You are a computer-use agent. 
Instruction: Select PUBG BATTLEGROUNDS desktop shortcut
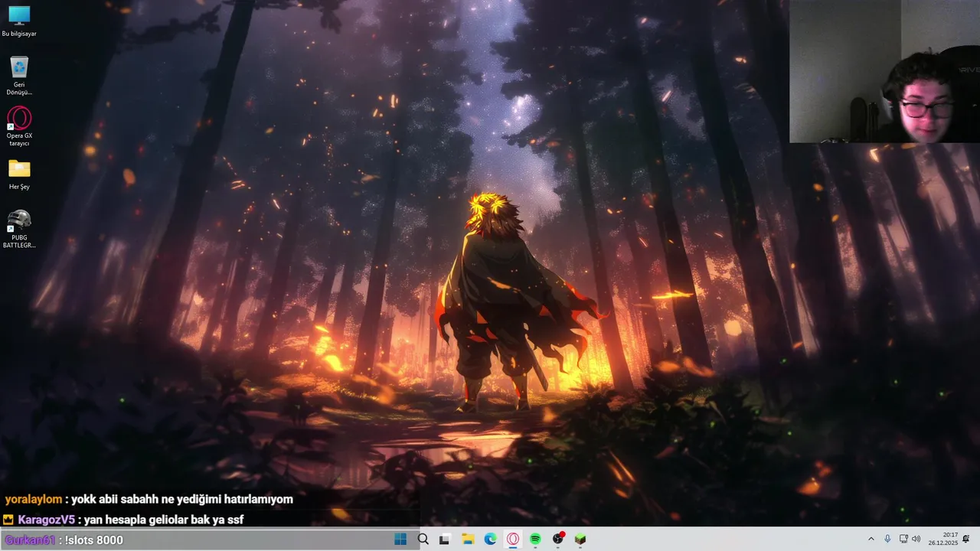coord(19,229)
